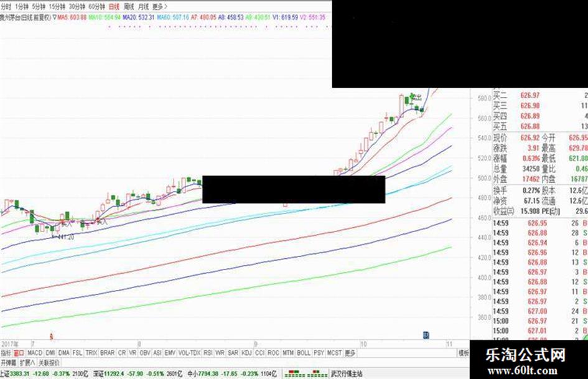588x379 pixels.
Task: Open the 扩展∧ expansion panel
Action: (27, 363)
